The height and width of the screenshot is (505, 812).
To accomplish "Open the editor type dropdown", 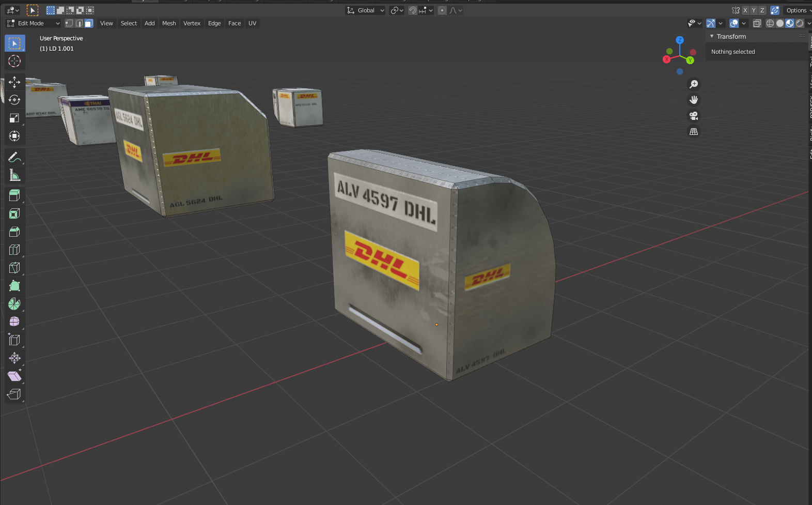I will click(12, 10).
